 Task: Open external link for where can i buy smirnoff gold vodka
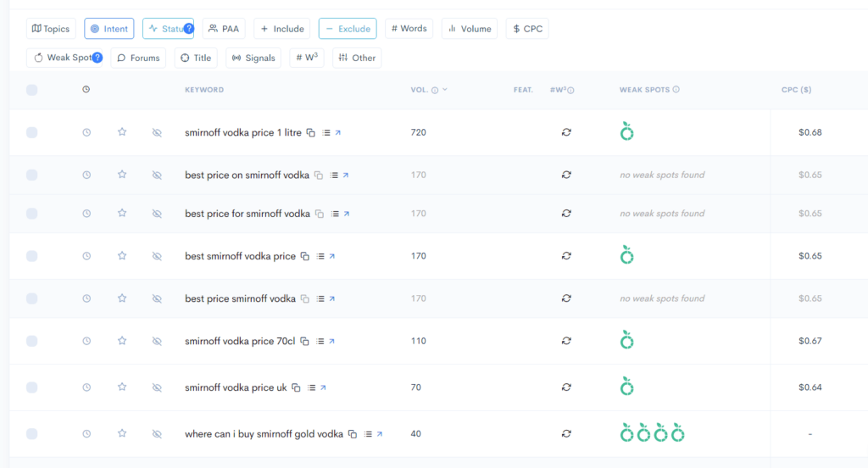pyautogui.click(x=380, y=434)
